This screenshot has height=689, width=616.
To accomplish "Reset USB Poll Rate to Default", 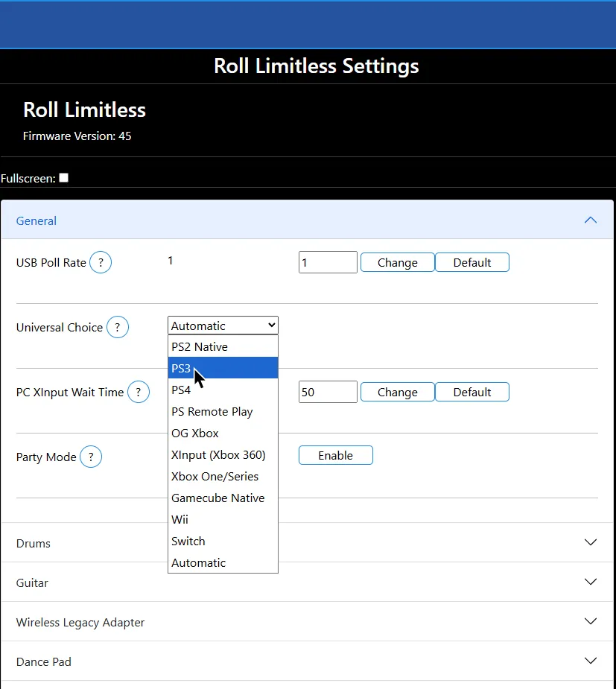I will click(472, 262).
